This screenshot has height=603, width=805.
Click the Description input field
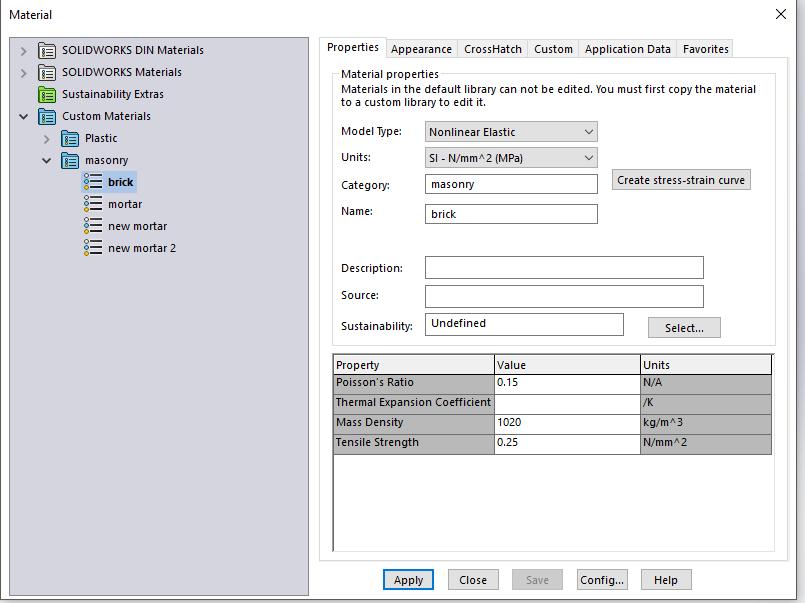564,268
